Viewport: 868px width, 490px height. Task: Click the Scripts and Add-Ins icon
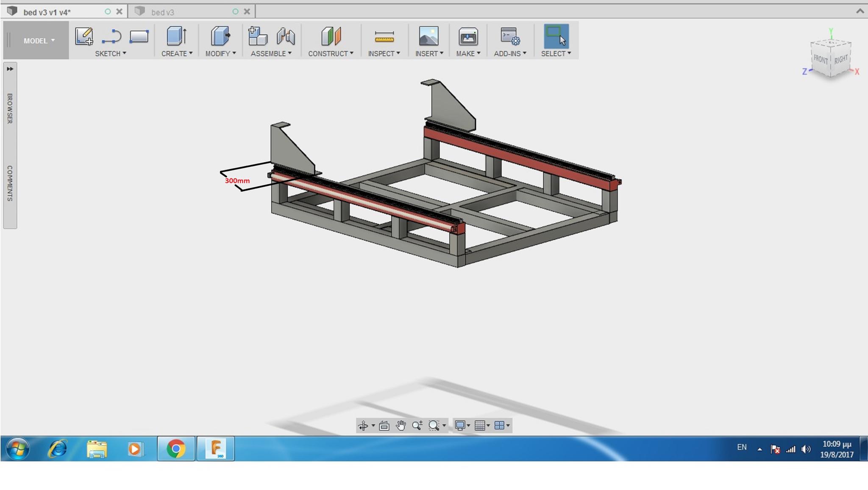[509, 36]
